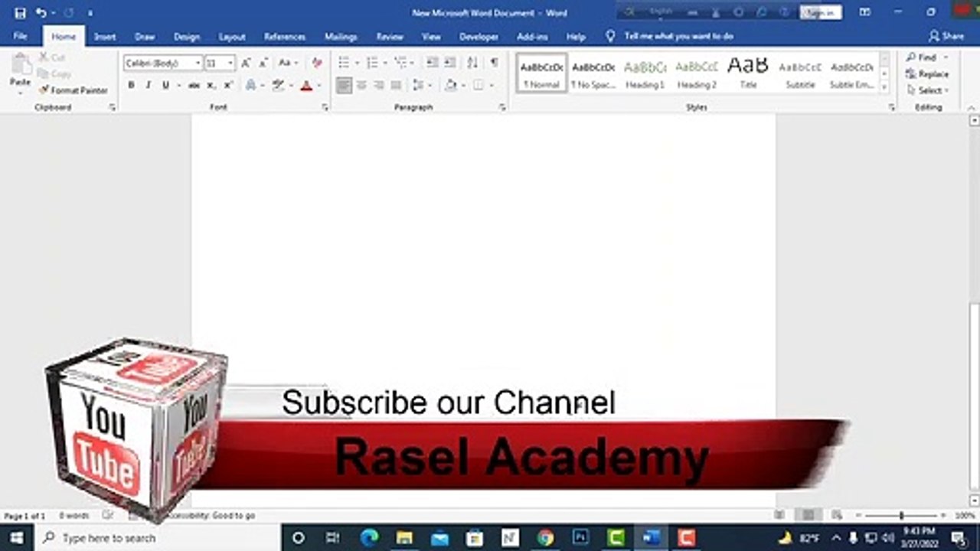Open Ribbon Display Options in title bar
The image size is (980, 551).
click(x=864, y=13)
